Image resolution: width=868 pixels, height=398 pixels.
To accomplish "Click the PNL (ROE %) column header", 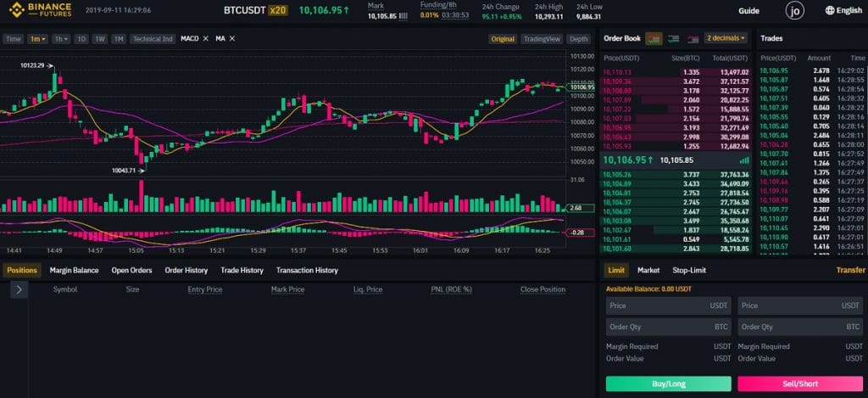I will 451,289.
